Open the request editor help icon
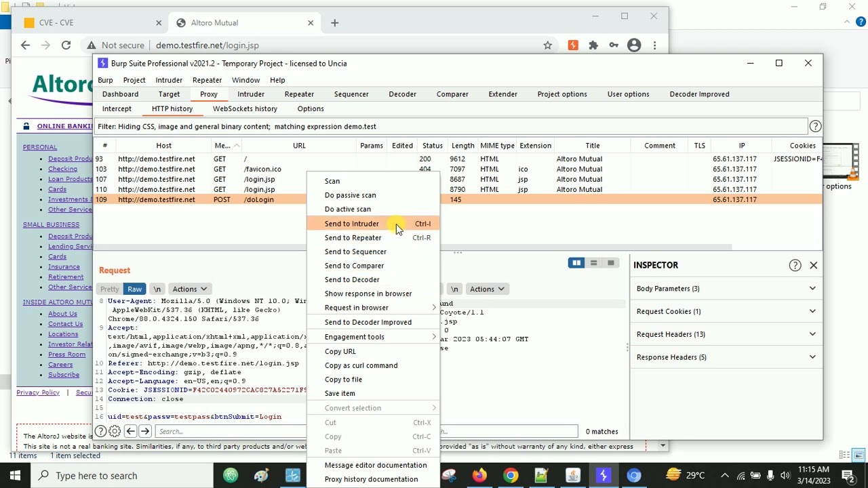Viewport: 868px width, 488px height. coord(100,431)
